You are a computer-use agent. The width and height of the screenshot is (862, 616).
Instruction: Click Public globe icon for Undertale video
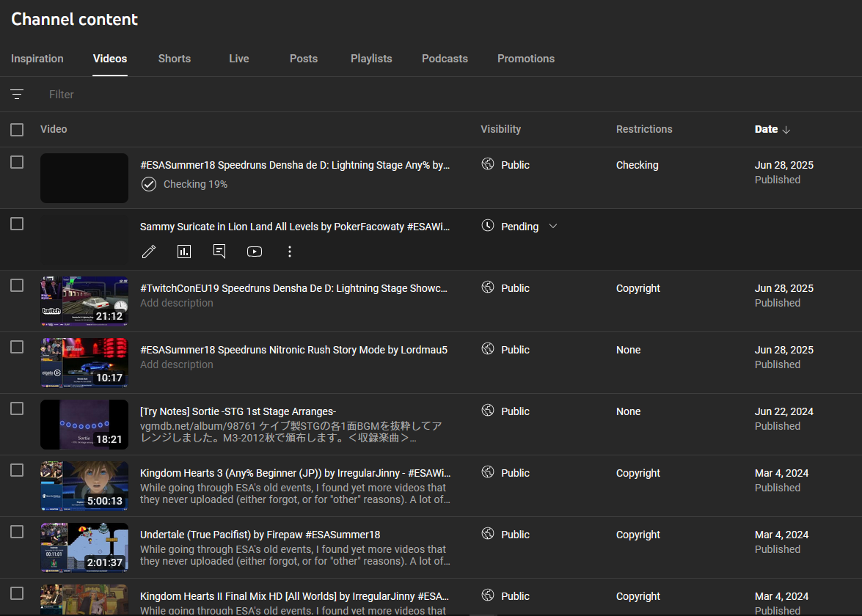point(488,533)
